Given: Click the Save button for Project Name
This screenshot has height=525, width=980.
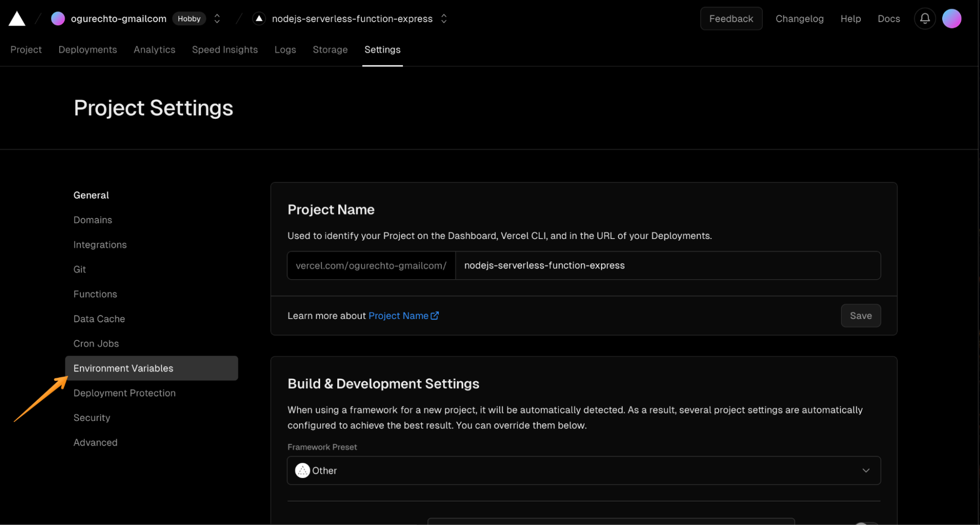Looking at the screenshot, I should point(860,315).
